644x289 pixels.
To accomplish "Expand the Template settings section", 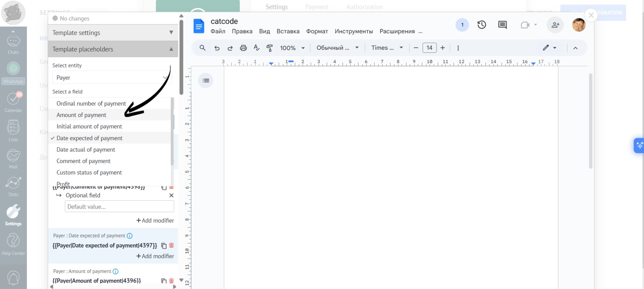I will point(113,33).
